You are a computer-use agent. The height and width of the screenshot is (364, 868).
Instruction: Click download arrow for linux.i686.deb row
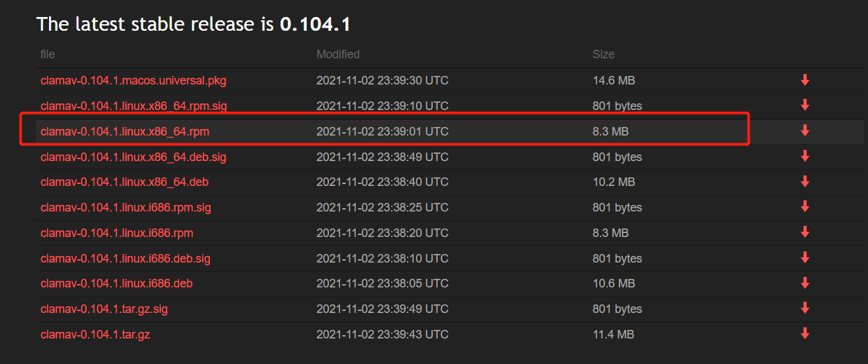click(x=805, y=283)
